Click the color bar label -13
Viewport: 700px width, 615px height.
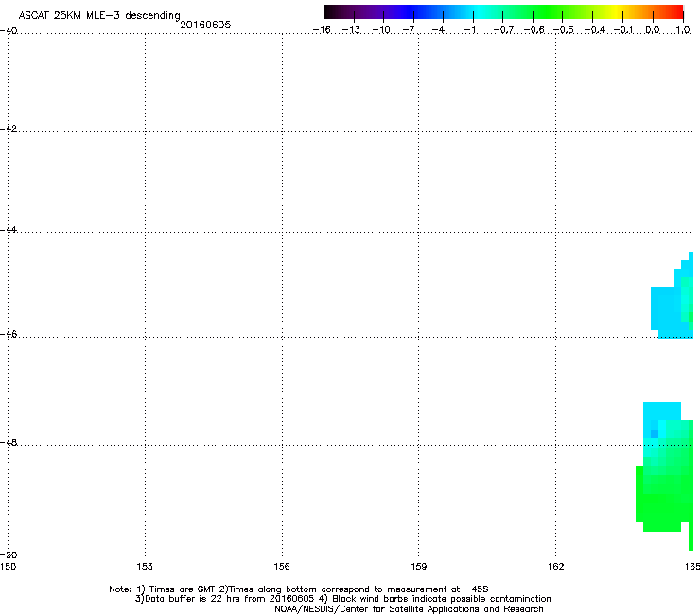351,30
